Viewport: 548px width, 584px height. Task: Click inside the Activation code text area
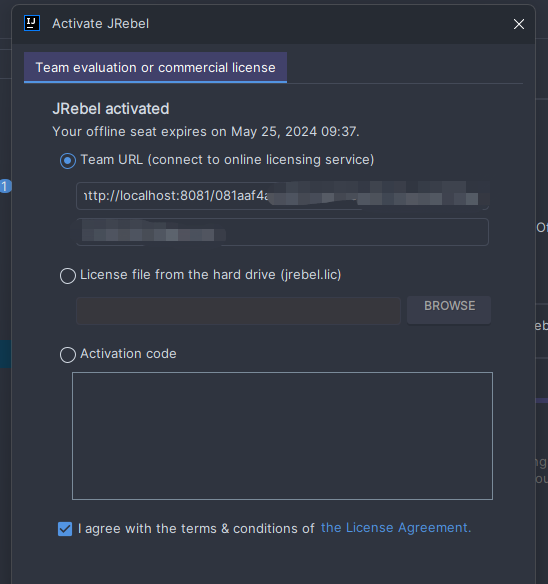(282, 436)
